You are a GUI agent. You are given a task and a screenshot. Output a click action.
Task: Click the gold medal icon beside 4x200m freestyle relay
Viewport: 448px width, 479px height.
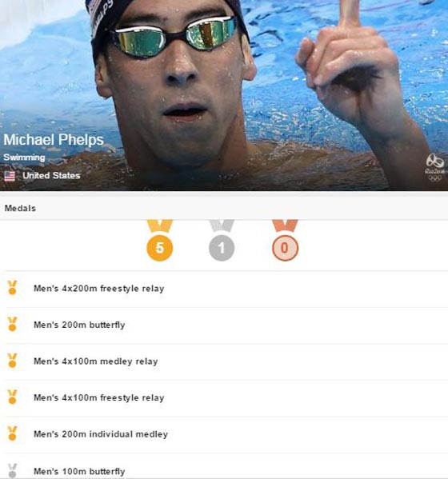tap(12, 288)
